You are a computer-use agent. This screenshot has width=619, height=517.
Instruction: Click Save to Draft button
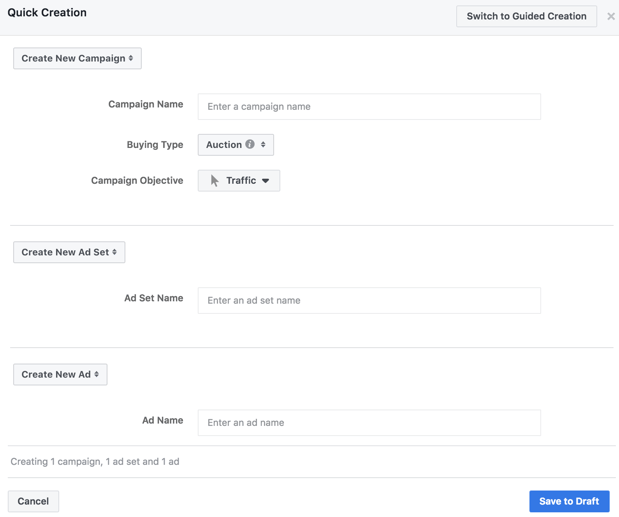pos(569,501)
